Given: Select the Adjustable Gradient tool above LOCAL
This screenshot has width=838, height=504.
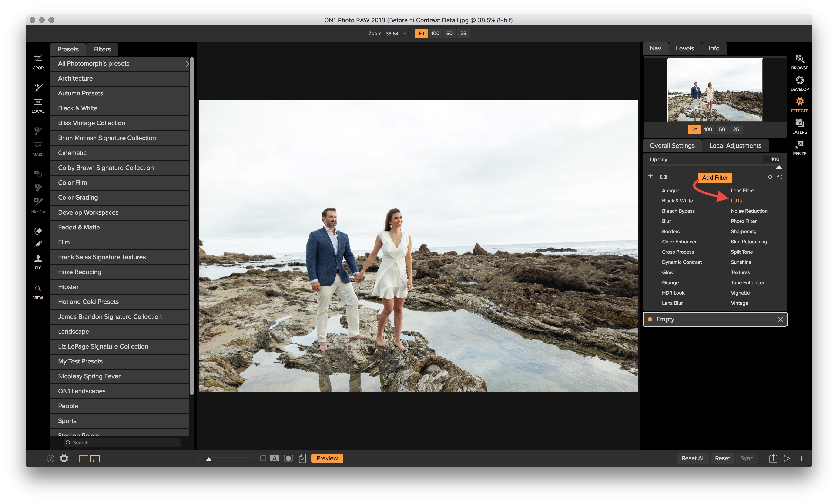Looking at the screenshot, I should coord(38,101).
